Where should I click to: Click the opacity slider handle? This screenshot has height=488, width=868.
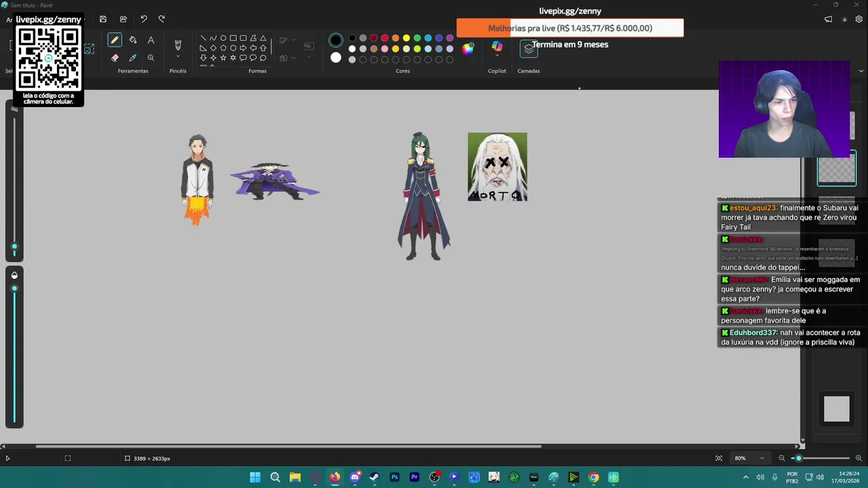pyautogui.click(x=14, y=289)
